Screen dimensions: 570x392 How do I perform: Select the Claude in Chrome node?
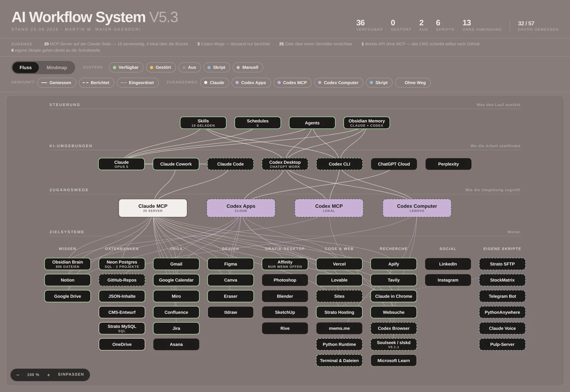tap(394, 296)
